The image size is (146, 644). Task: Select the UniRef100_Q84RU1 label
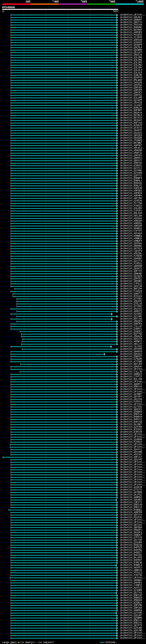click(131, 228)
